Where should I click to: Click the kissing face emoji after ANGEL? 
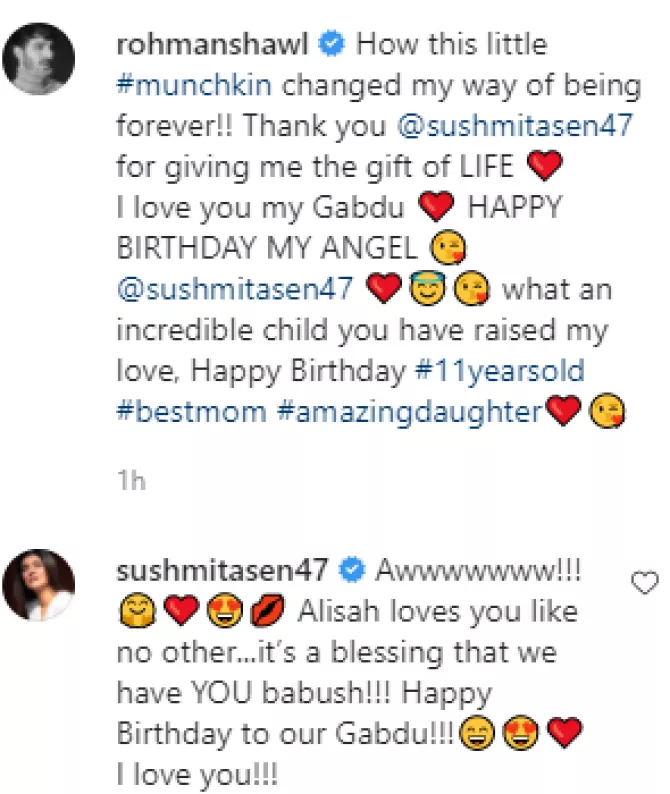click(x=446, y=249)
